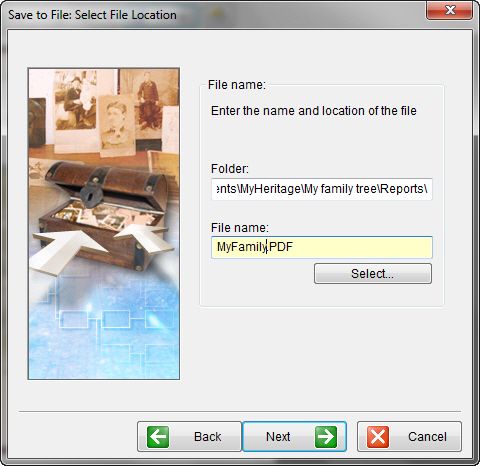Focus the MyFamily.PDF file name field
This screenshot has width=480, height=466.
click(x=322, y=247)
